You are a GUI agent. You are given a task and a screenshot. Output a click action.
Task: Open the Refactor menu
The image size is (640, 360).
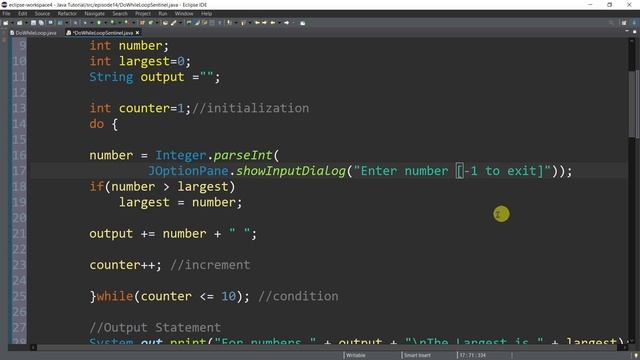[67, 13]
